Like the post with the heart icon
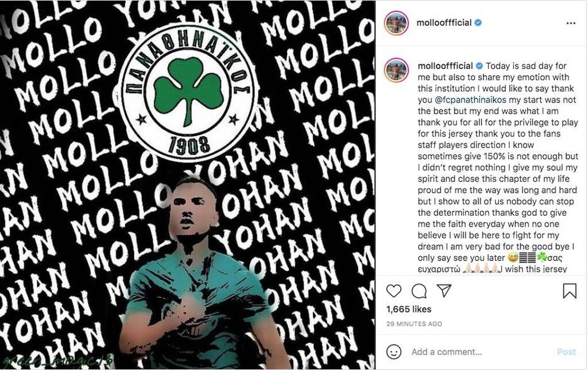Image resolution: width=588 pixels, height=370 pixels. tap(394, 291)
